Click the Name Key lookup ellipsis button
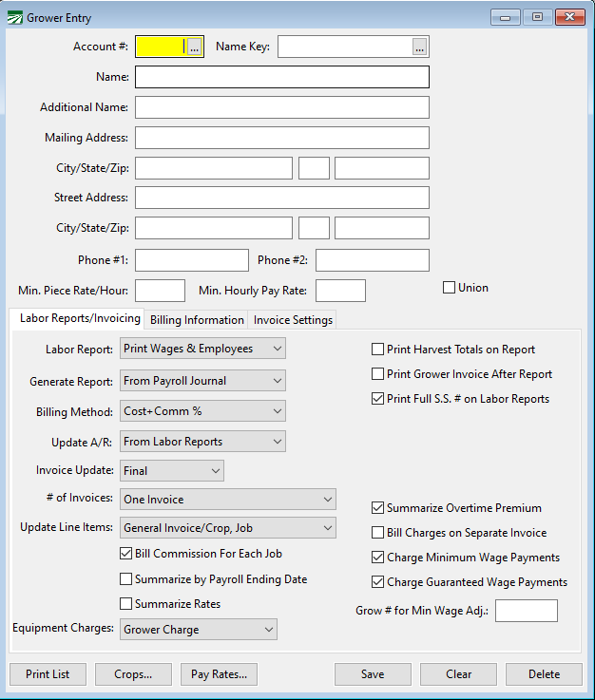Screen dimensions: 595x700 tap(420, 47)
